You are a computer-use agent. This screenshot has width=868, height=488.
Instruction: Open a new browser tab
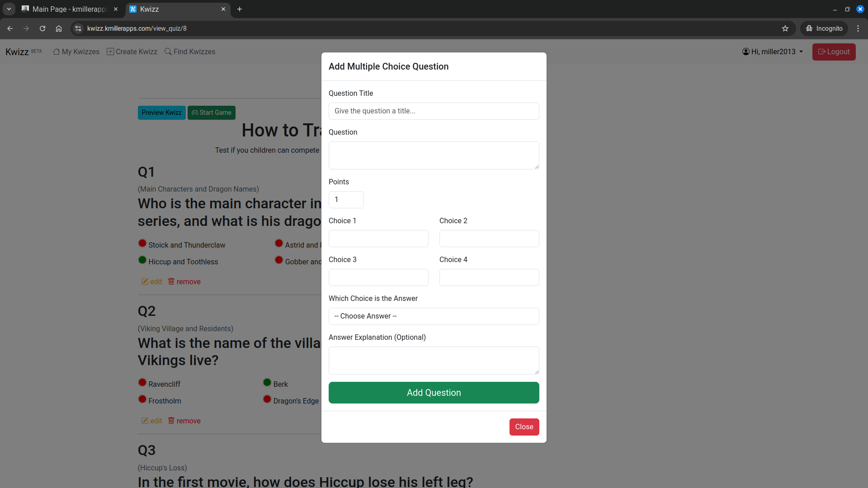[240, 9]
